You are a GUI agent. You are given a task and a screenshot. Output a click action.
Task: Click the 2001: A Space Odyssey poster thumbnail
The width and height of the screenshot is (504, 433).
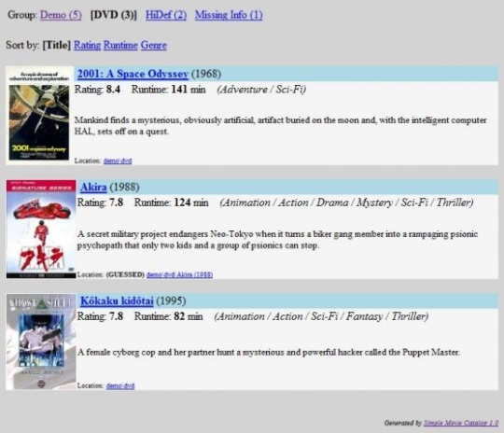pos(39,116)
